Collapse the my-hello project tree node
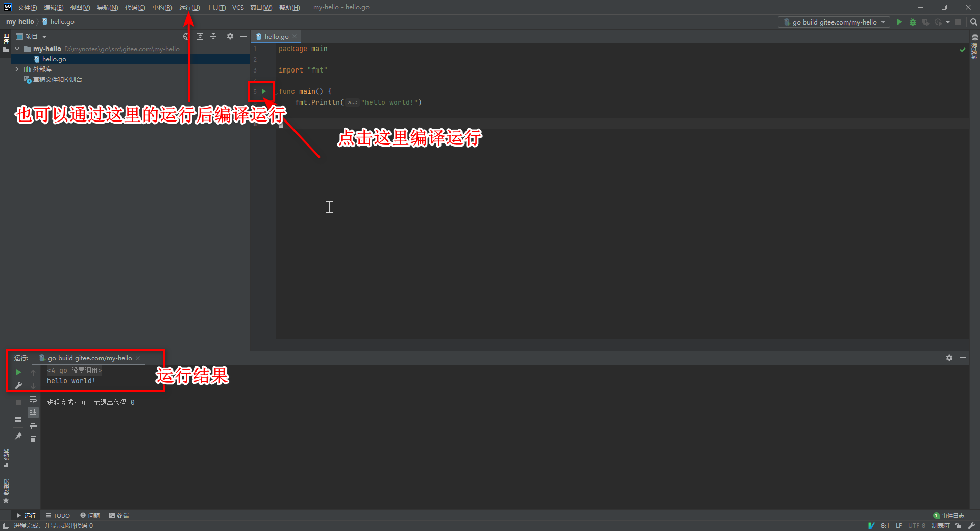980x531 pixels. 17,49
